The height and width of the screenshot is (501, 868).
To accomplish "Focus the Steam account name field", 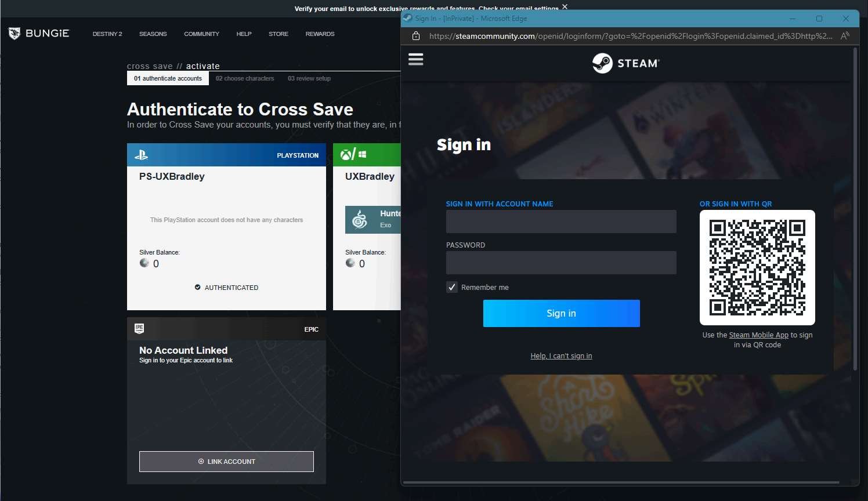I will [561, 222].
